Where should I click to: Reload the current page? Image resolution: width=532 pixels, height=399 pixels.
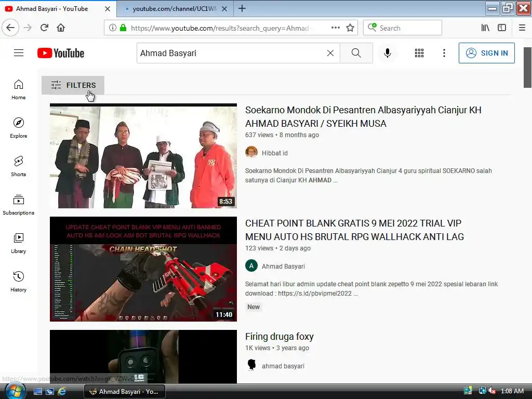coord(45,28)
